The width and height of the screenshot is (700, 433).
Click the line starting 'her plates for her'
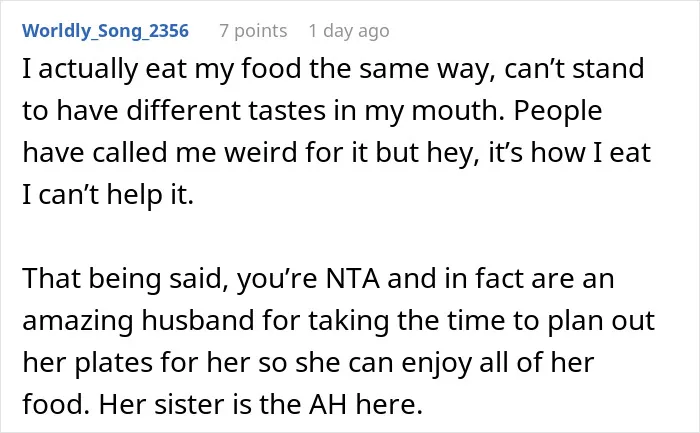pos(308,362)
